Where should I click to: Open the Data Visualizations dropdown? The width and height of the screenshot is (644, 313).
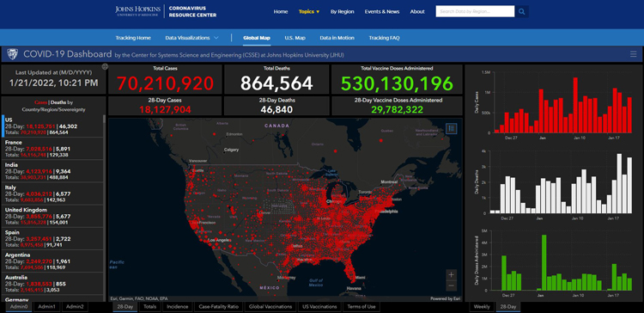coord(191,38)
